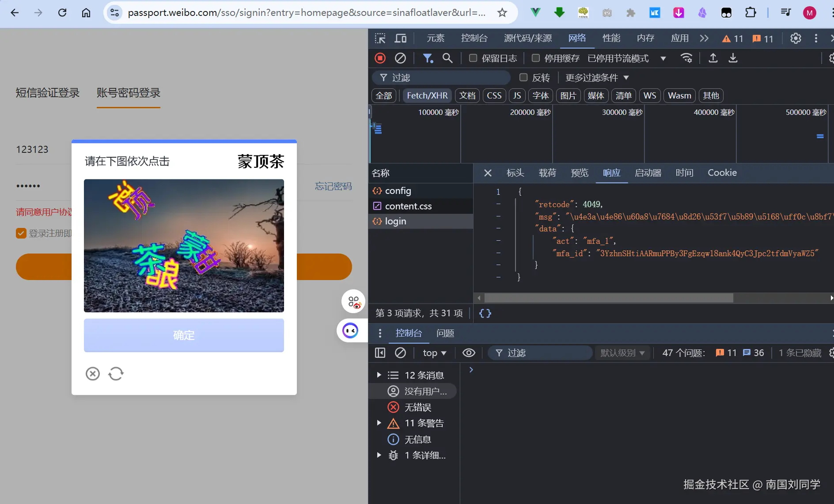
Task: Create a live expression with eye icon
Action: tap(469, 352)
